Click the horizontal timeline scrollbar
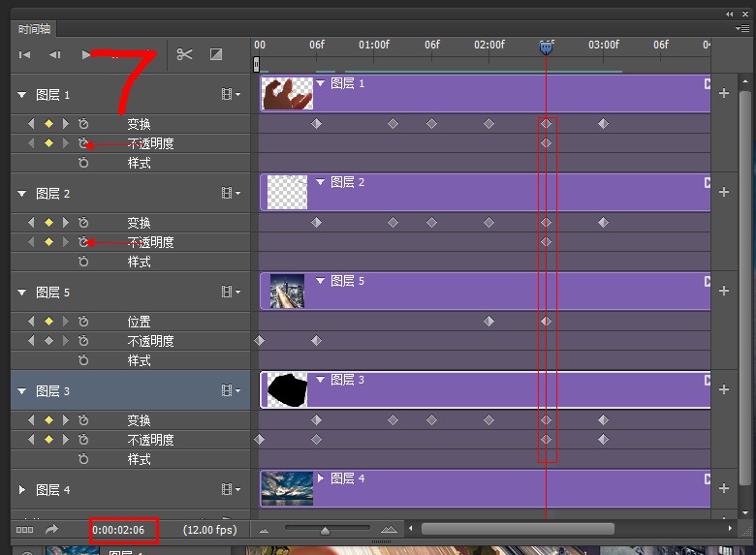The image size is (756, 555). click(518, 529)
